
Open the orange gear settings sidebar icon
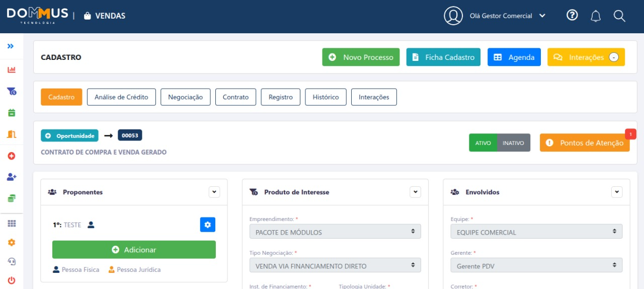click(12, 242)
